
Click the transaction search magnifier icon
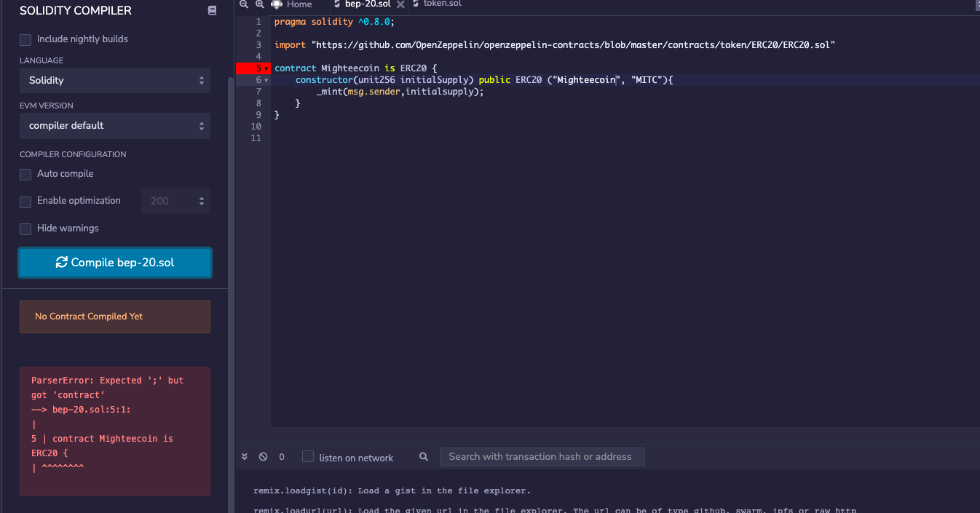pos(424,457)
